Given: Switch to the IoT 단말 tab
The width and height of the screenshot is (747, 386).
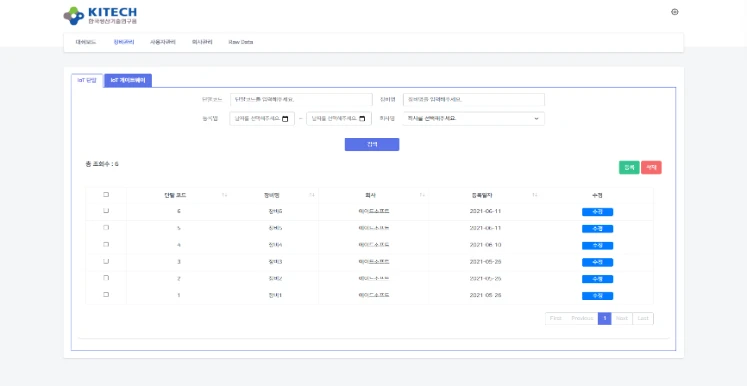Looking at the screenshot, I should (x=87, y=81).
